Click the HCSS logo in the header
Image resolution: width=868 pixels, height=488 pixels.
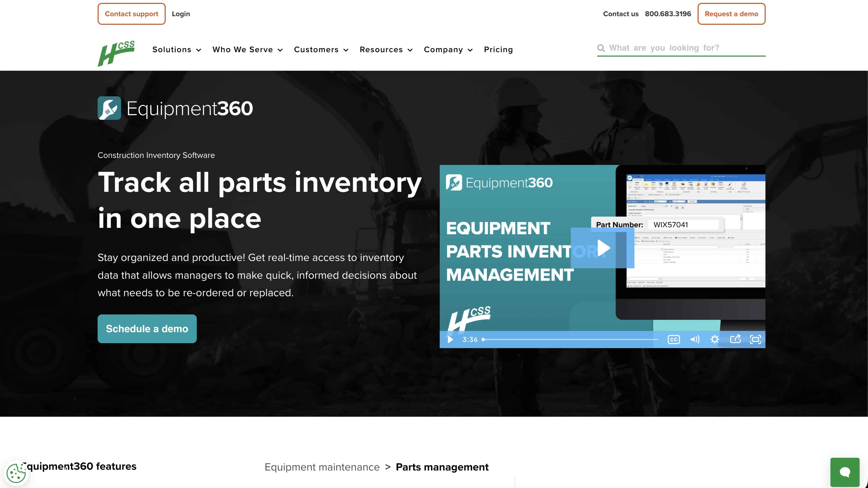pyautogui.click(x=116, y=53)
